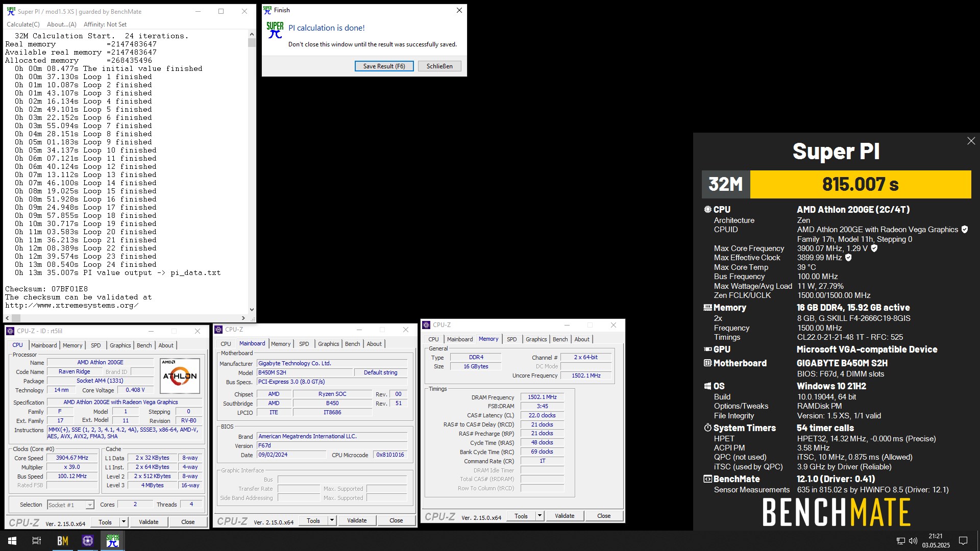Click verified shield icon next to CPUID
This screenshot has height=551, width=980.
964,230
